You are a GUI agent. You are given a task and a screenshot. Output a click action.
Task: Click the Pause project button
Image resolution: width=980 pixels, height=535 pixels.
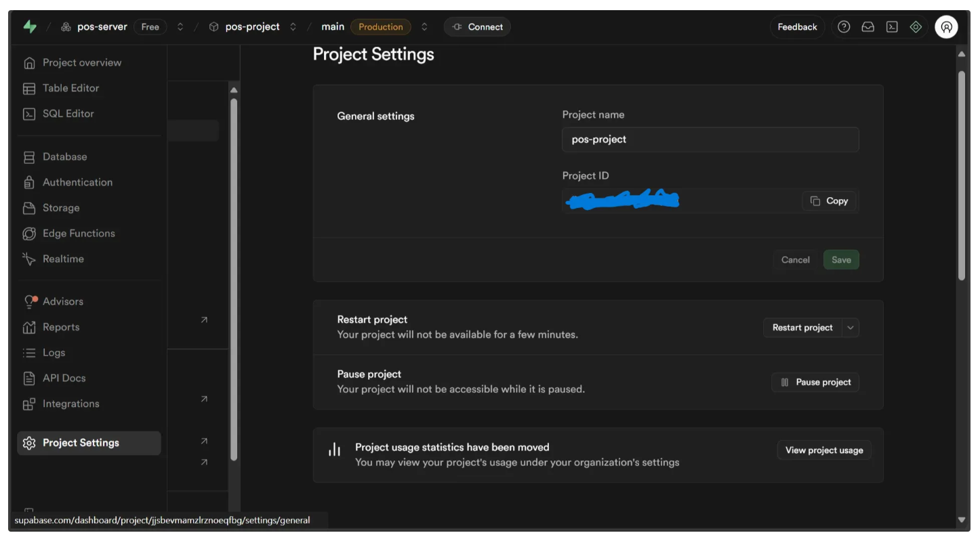pos(815,383)
